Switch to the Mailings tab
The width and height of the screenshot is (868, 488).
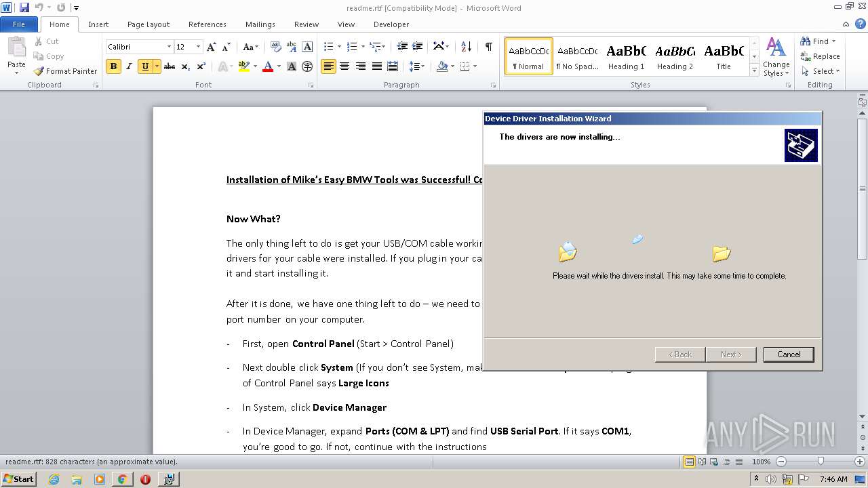[260, 24]
